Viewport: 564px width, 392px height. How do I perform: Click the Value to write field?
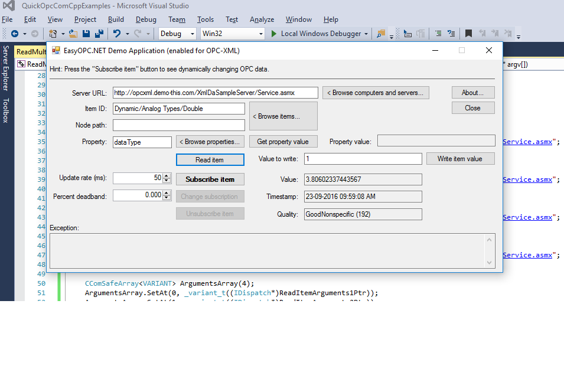pos(363,159)
